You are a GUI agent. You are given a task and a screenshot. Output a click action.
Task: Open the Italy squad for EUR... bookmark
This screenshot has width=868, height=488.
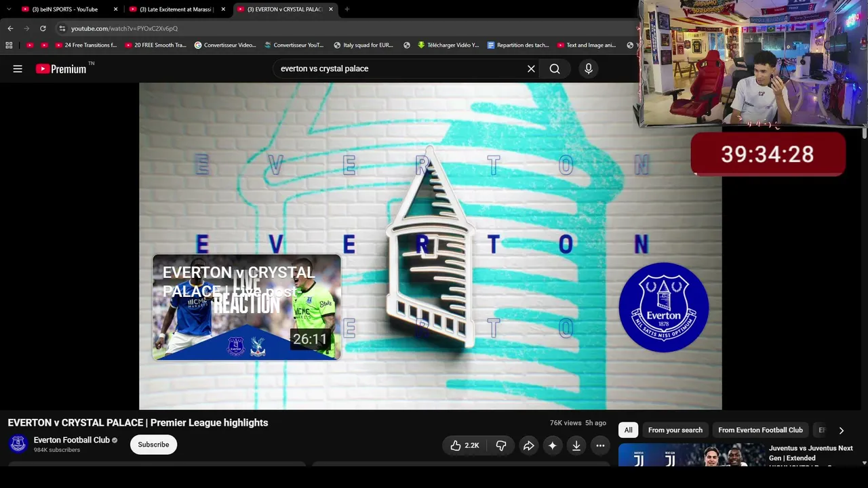[363, 45]
